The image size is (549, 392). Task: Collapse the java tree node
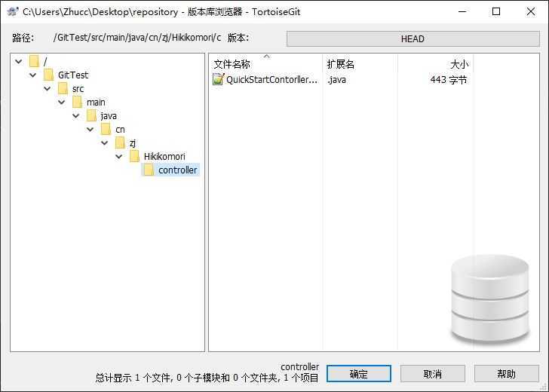[76, 115]
